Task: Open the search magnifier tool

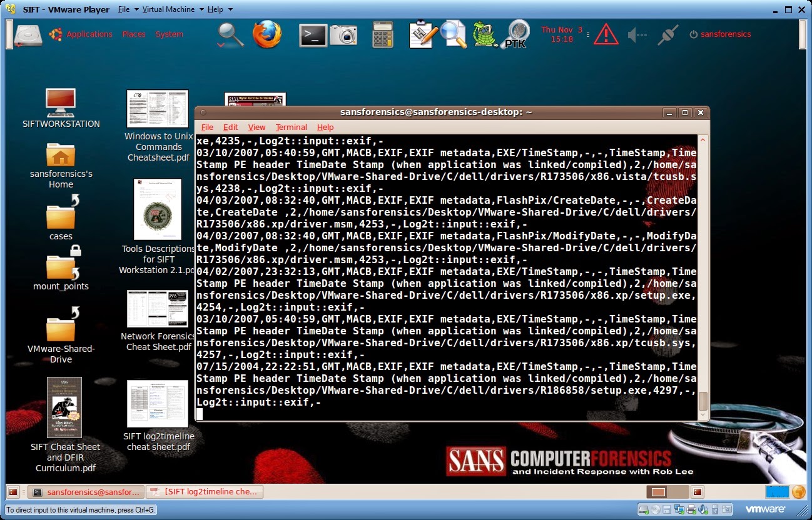Action: 229,34
